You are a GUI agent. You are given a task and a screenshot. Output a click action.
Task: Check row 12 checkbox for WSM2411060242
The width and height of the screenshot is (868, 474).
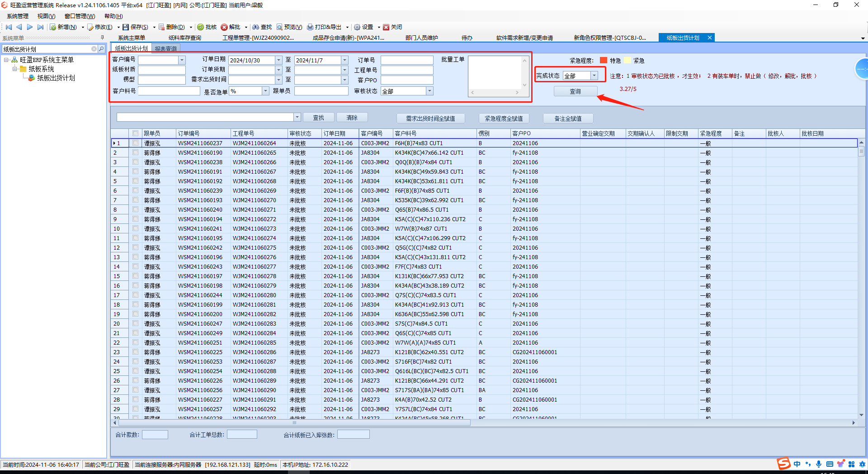[x=136, y=247]
